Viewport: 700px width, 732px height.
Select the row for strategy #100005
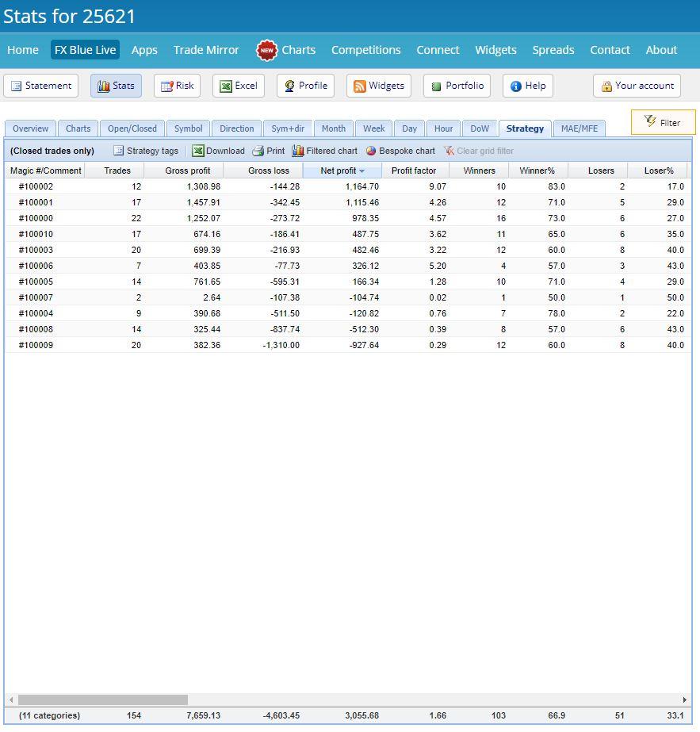(347, 282)
